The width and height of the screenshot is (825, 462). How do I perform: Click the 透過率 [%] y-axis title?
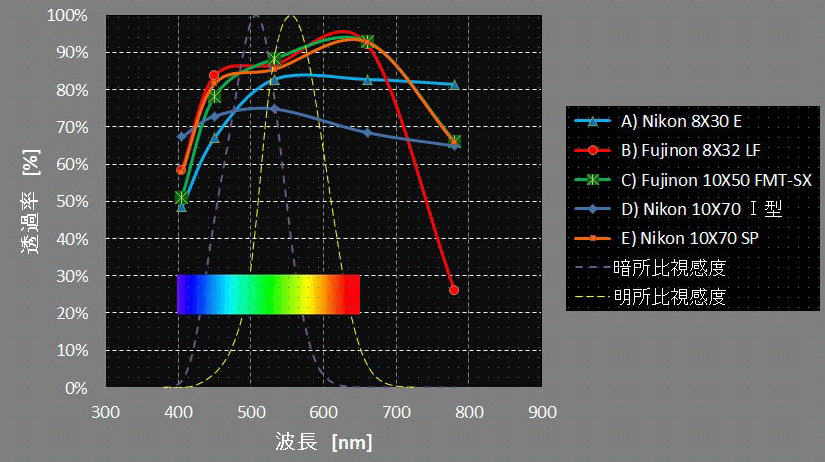[x=31, y=202]
